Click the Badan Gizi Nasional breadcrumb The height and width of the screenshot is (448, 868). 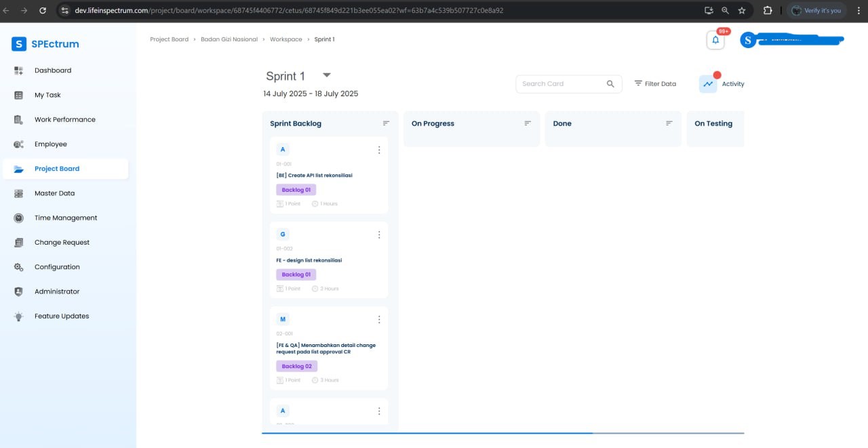pos(229,39)
